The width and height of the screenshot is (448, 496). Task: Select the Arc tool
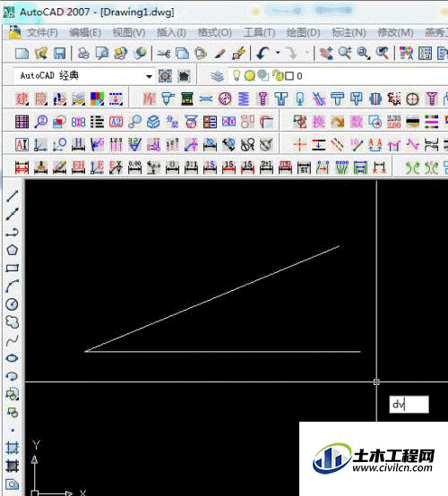(x=12, y=286)
